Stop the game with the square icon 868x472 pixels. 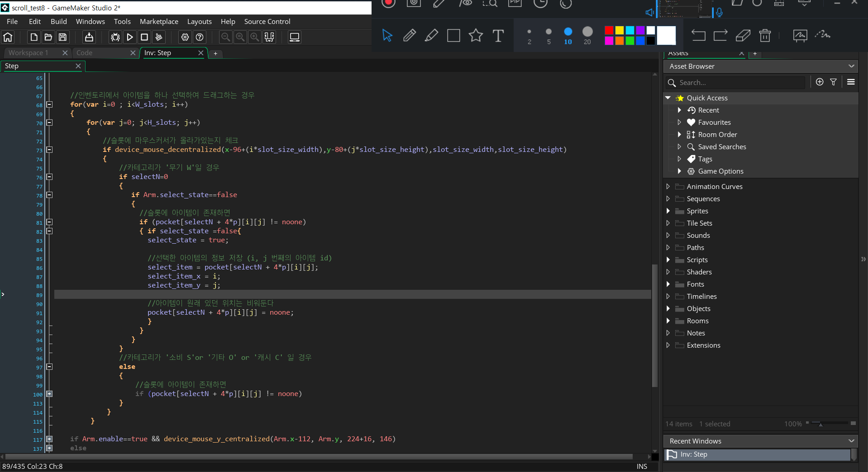point(144,37)
